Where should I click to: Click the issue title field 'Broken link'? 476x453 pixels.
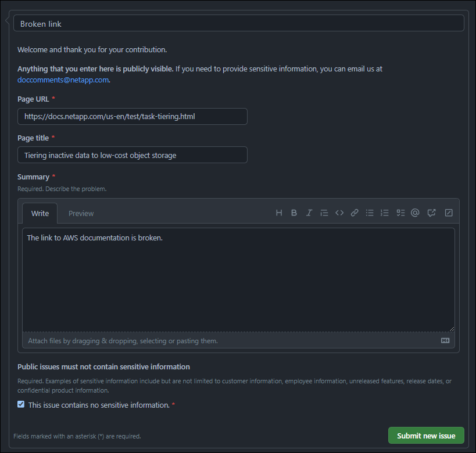click(x=238, y=23)
